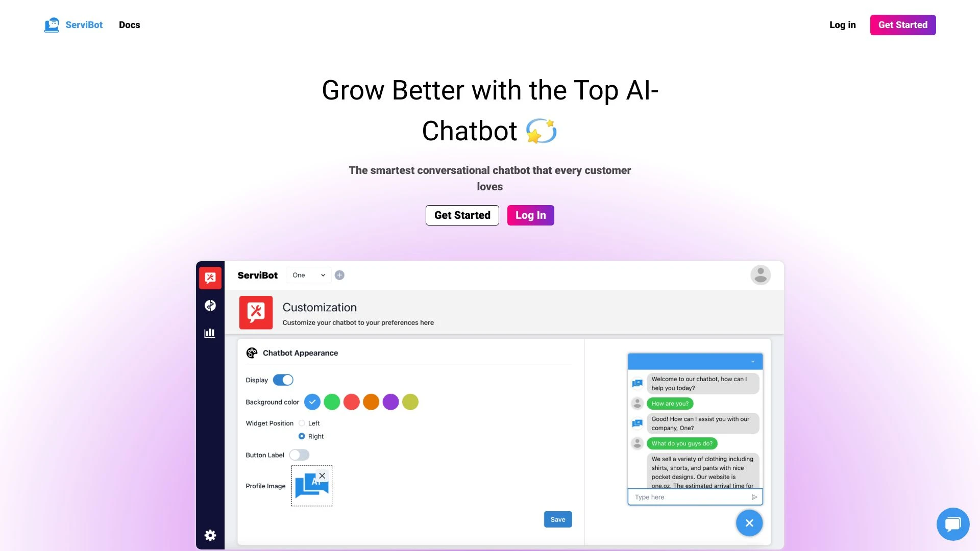Click the red X remove profile image icon
The height and width of the screenshot is (551, 980).
[x=322, y=475]
